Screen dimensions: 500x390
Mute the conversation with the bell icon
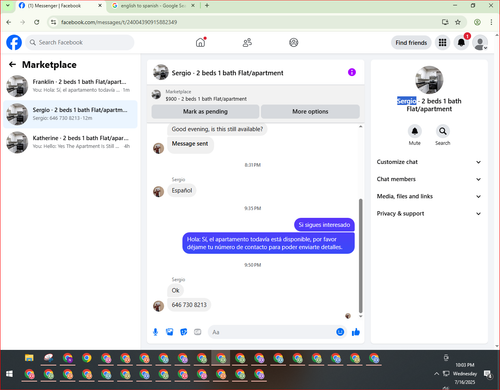click(x=415, y=131)
